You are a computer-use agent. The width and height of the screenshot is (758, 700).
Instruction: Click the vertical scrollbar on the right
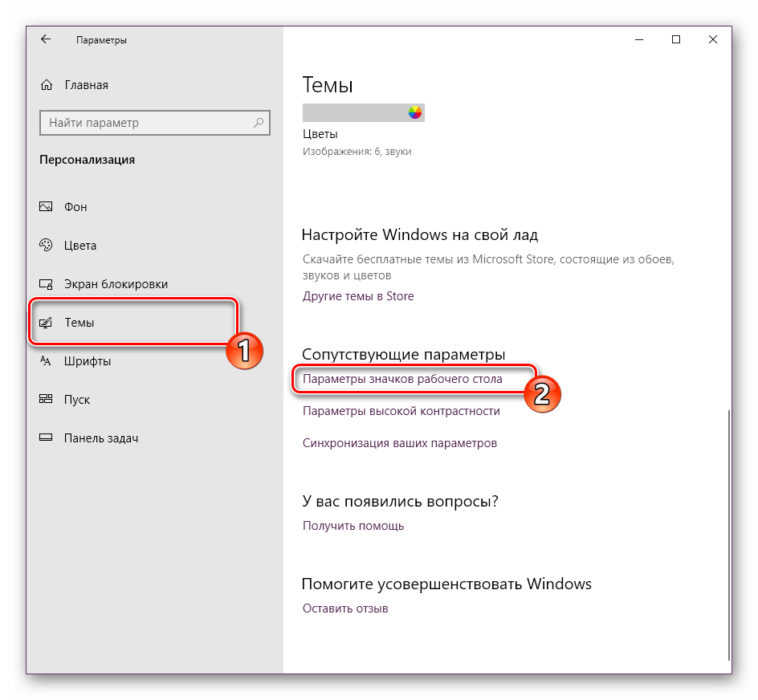coord(728,530)
